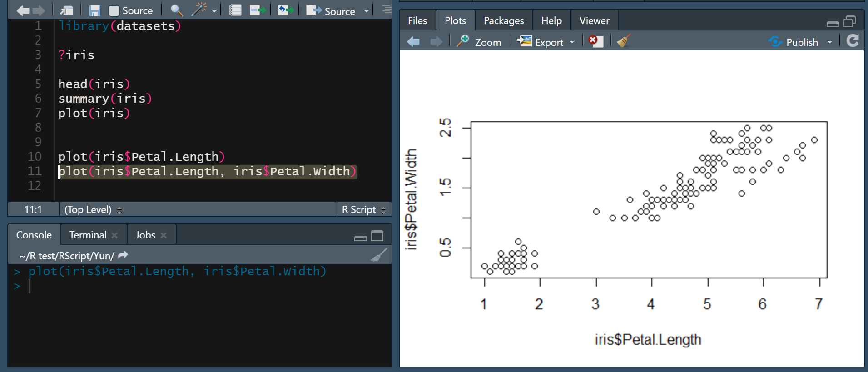868x372 pixels.
Task: Run the current line or selection
Action: 258,10
